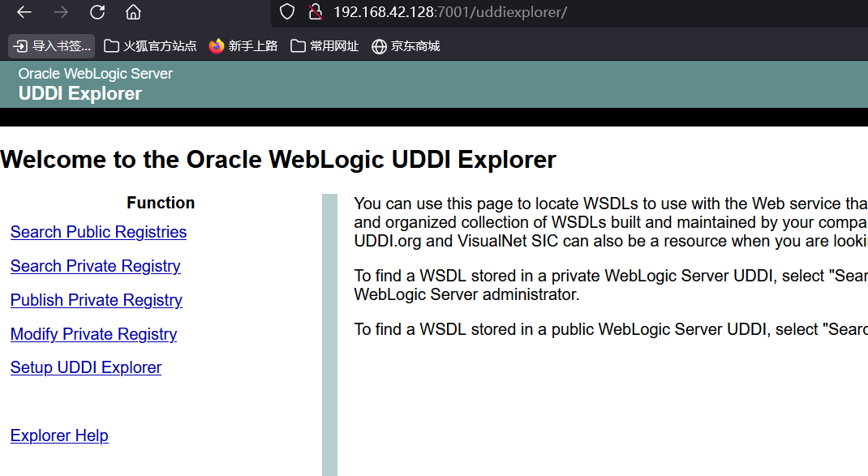Click the insecure connection padlock icon
Screen dimensions: 868x476
coord(316,12)
